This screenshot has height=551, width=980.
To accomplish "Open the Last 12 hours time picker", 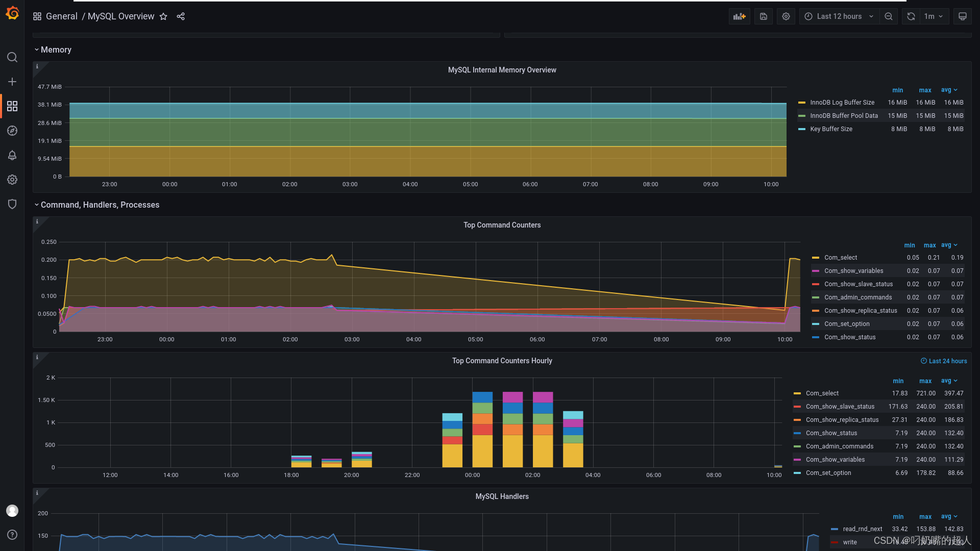I will (x=839, y=16).
